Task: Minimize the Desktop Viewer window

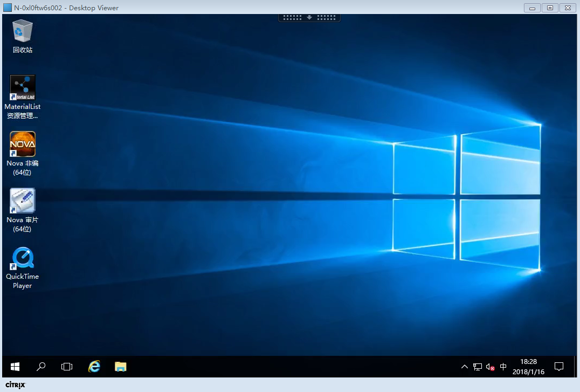Action: pyautogui.click(x=532, y=8)
